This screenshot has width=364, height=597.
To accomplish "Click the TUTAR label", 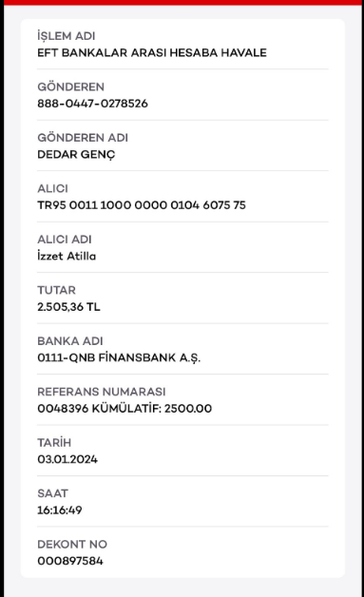I will tap(56, 290).
